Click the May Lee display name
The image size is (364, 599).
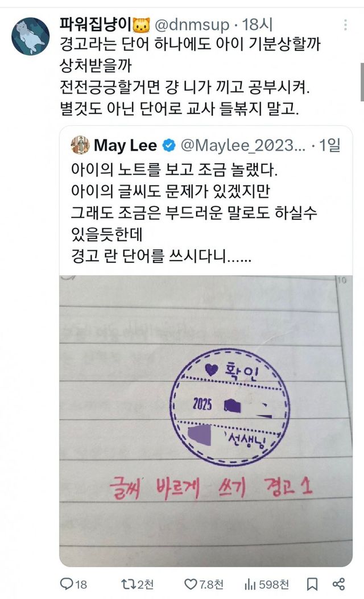click(125, 146)
